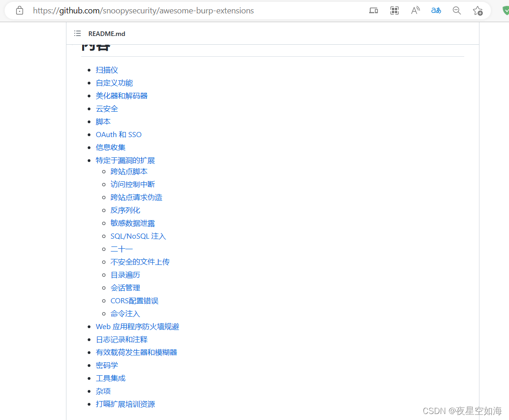
Task: Open the 密码学 link
Action: (x=107, y=366)
